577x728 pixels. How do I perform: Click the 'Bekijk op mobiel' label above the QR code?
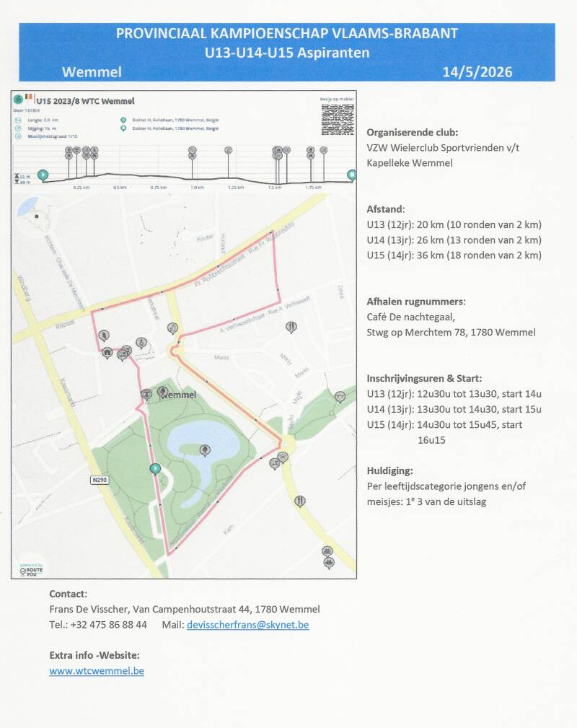pos(337,99)
